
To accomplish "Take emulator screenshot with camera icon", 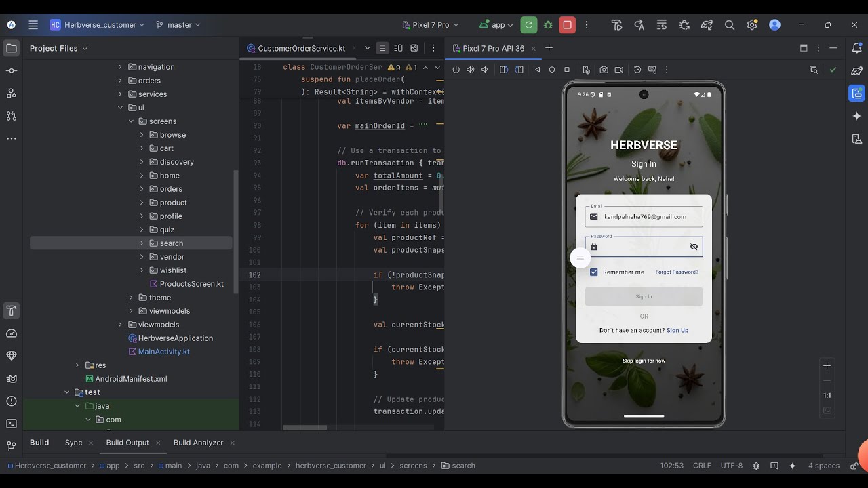I will click(x=604, y=70).
